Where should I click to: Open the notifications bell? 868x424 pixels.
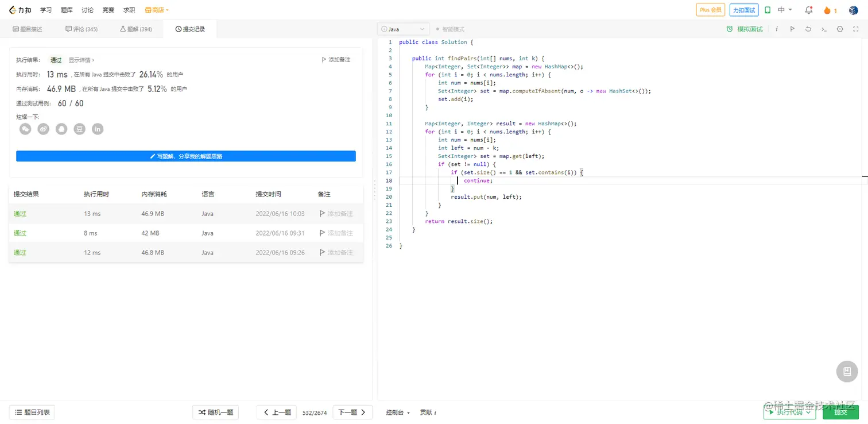(x=809, y=10)
